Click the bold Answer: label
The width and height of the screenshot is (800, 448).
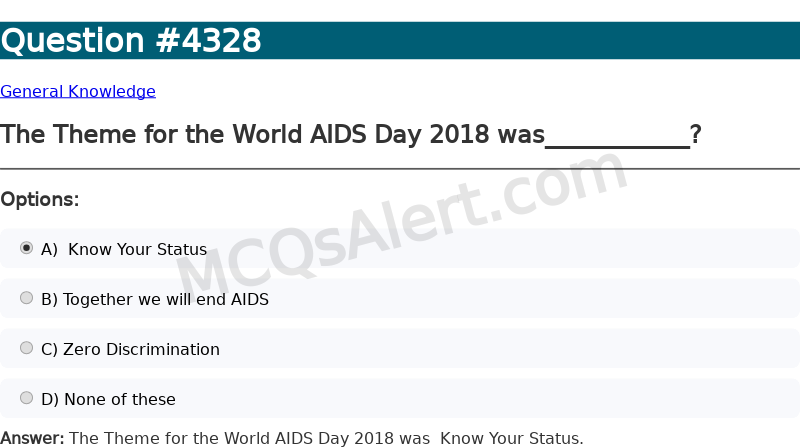32,438
